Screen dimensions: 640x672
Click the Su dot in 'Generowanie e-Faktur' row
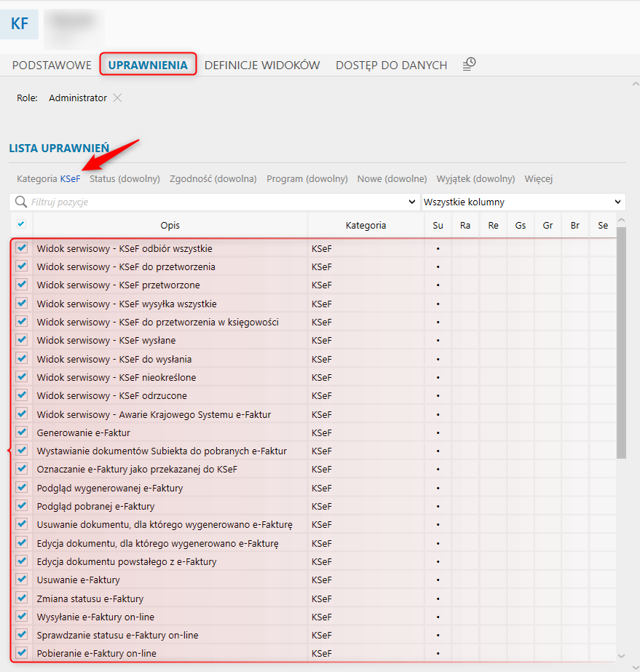pos(438,433)
